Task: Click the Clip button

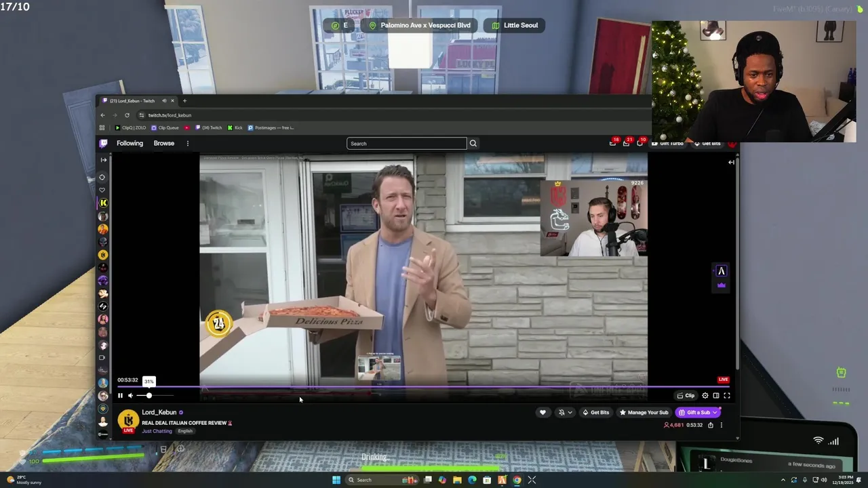Action: [686, 396]
